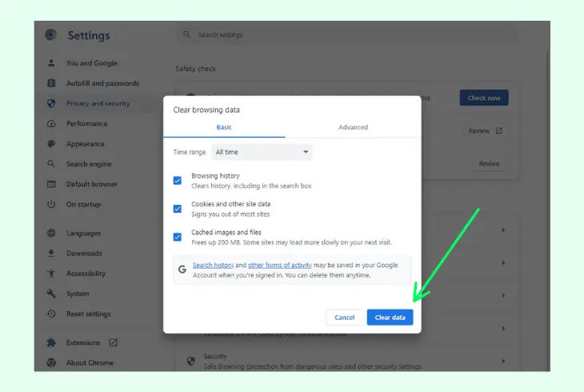Open Reset settings section

point(88,314)
